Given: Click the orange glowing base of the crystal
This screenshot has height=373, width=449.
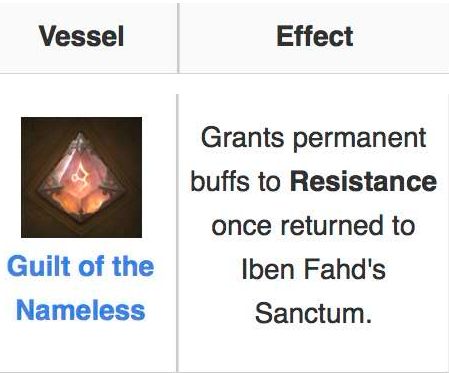Looking at the screenshot, I should 79,204.
